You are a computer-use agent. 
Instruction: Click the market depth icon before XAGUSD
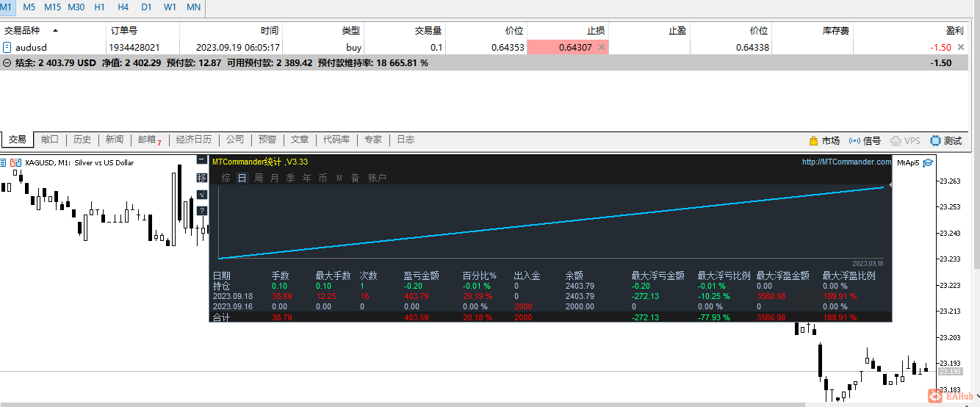pyautogui.click(x=3, y=163)
